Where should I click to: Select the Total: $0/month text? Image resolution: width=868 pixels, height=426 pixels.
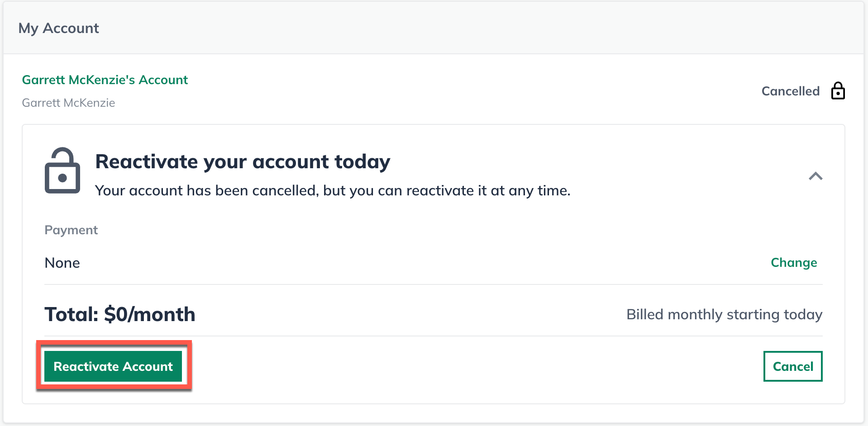pyautogui.click(x=119, y=314)
